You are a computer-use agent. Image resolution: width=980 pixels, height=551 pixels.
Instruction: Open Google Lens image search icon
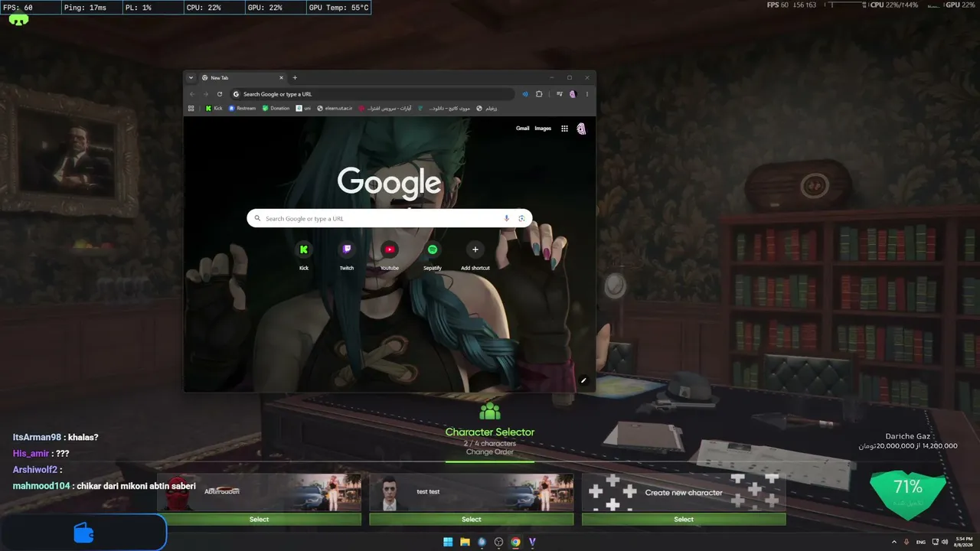pos(521,219)
